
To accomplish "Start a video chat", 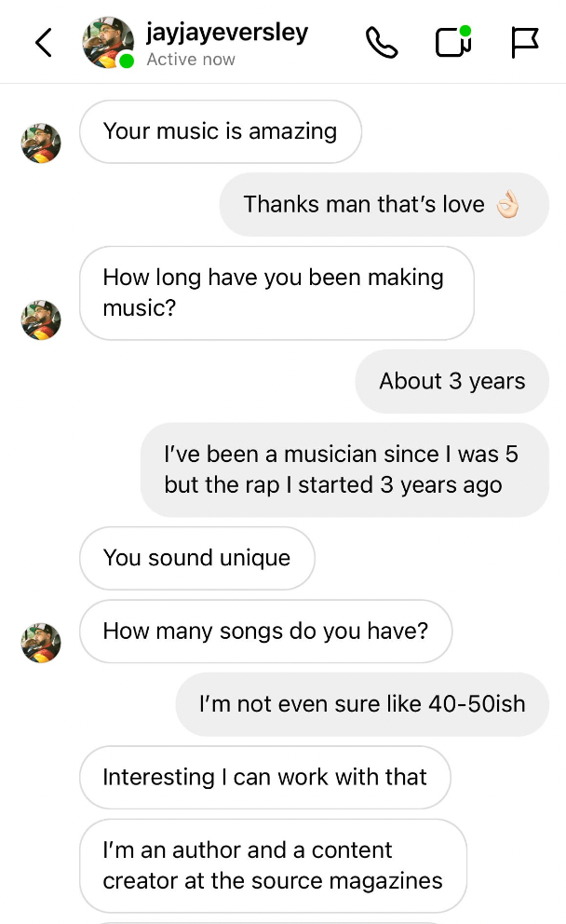I will pyautogui.click(x=452, y=43).
